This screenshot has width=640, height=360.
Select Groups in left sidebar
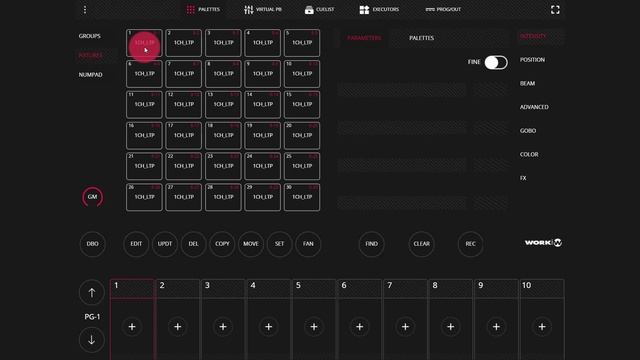(x=90, y=36)
